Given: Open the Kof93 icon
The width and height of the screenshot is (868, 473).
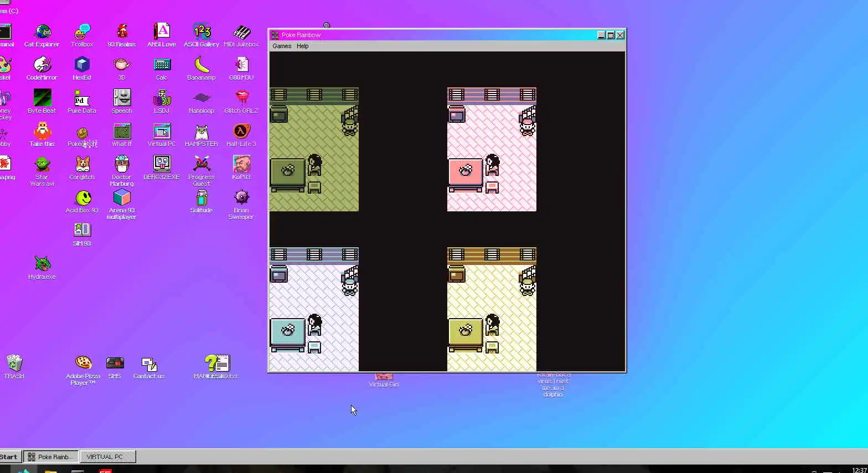Looking at the screenshot, I should coord(241,168).
